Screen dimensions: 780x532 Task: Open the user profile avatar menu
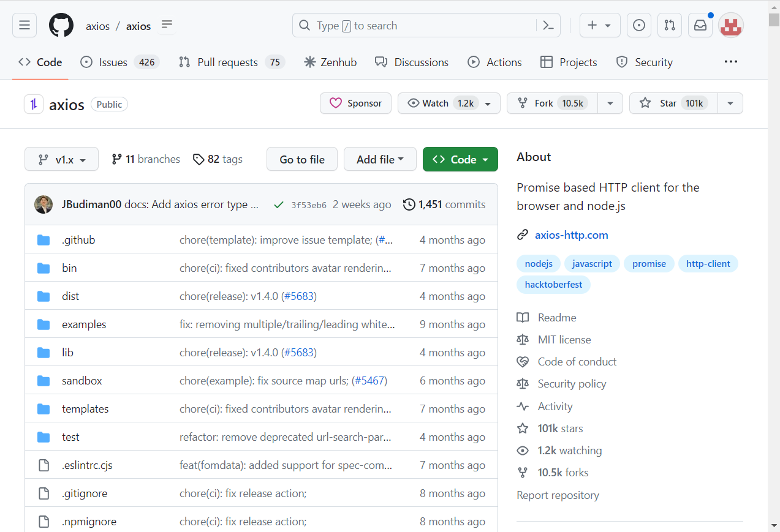(x=731, y=25)
